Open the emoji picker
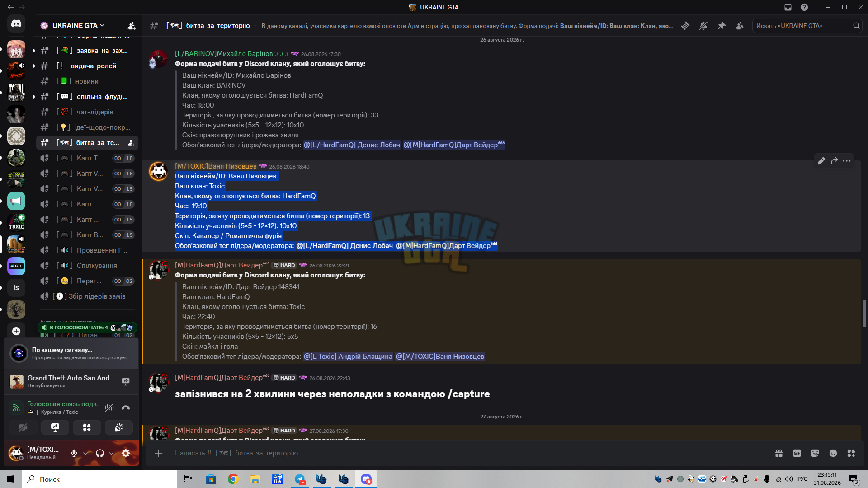Image resolution: width=868 pixels, height=488 pixels. (x=833, y=453)
